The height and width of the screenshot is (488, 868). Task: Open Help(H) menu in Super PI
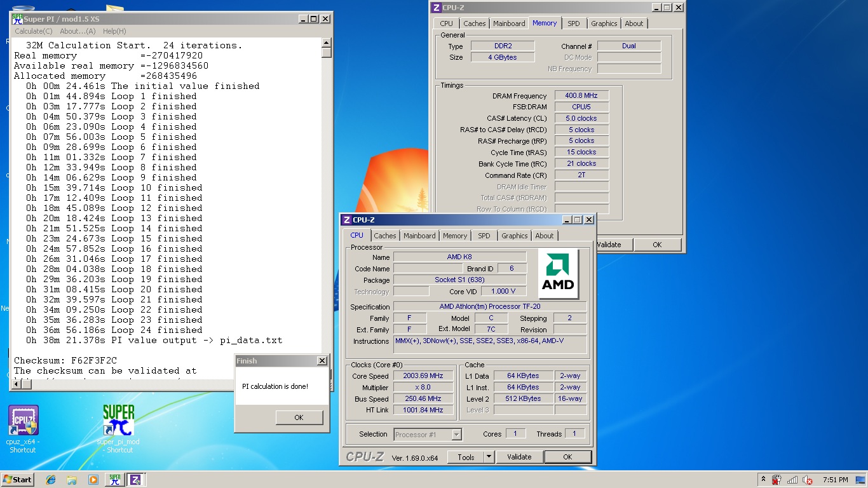114,31
